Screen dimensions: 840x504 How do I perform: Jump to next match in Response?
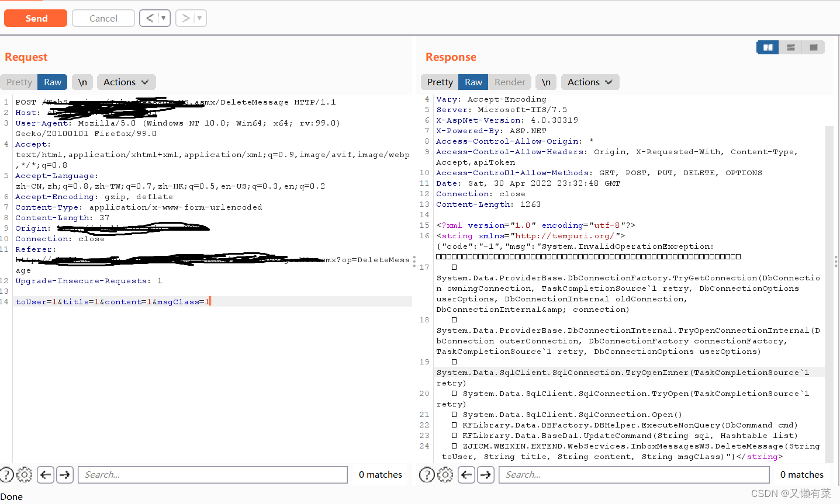486,475
